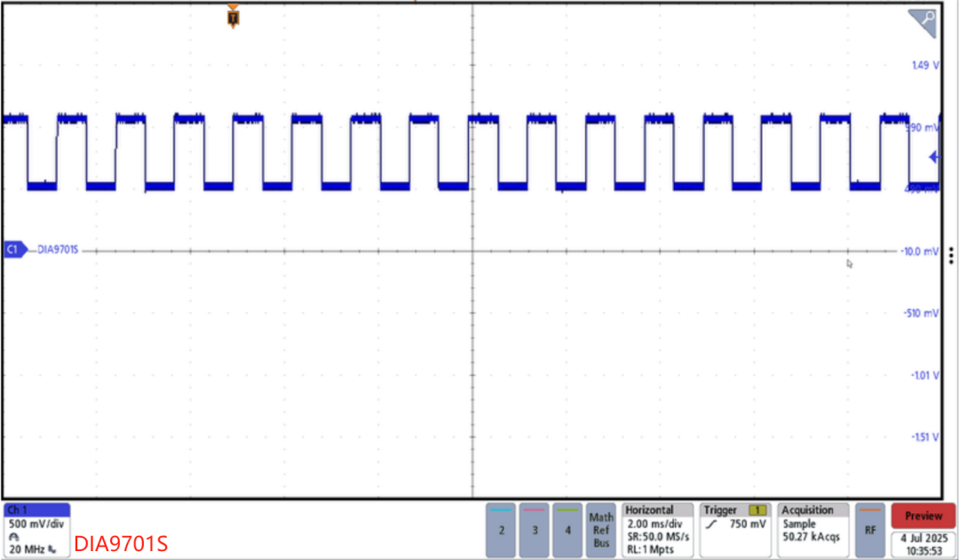Click the trigger rising edge slope icon

(710, 525)
